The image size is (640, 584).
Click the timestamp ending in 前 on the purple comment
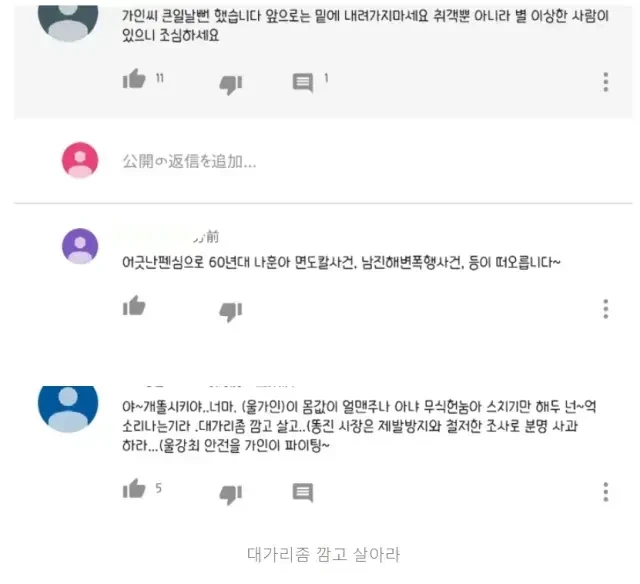pos(207,237)
